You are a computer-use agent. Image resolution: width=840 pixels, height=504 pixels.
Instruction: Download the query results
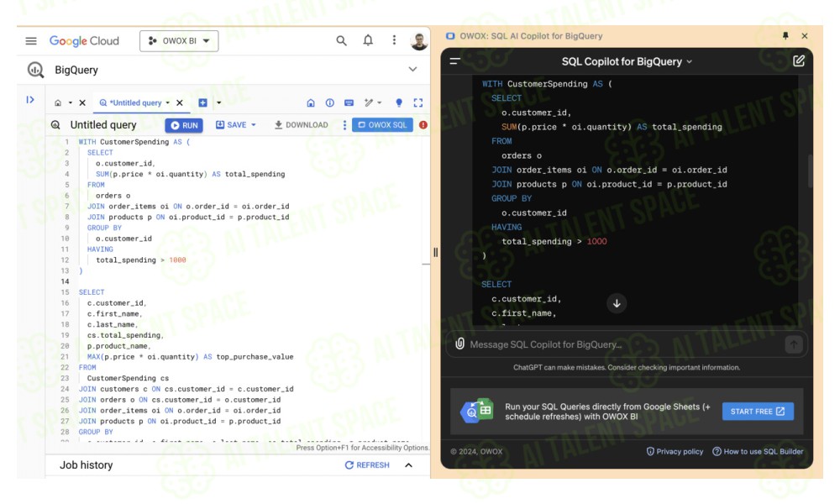point(302,125)
